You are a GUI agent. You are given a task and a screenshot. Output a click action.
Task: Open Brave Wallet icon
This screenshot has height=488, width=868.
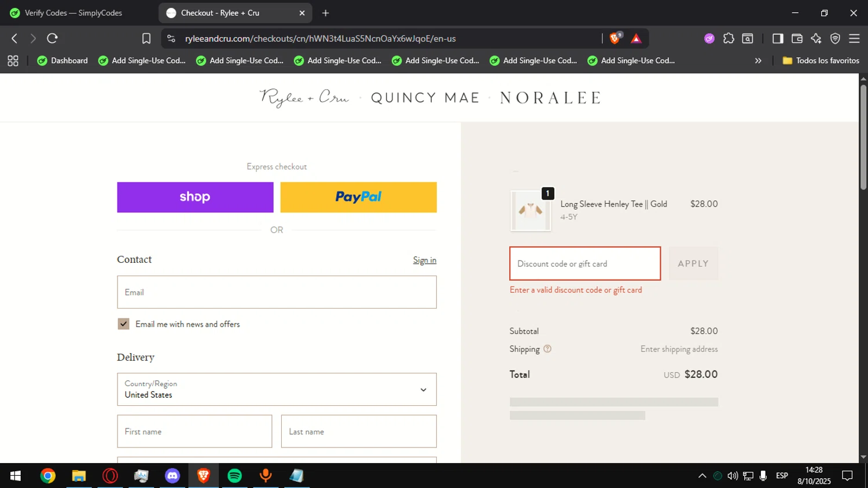pyautogui.click(x=797, y=38)
